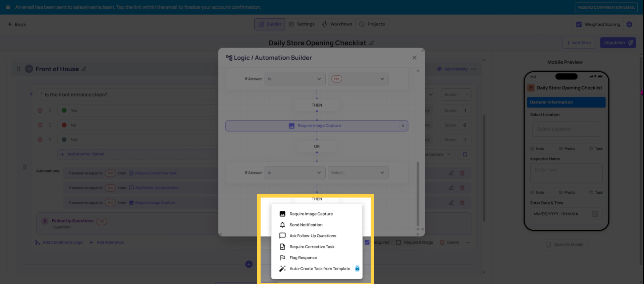
Task: Click the red color dot for No
Action: tap(64, 125)
